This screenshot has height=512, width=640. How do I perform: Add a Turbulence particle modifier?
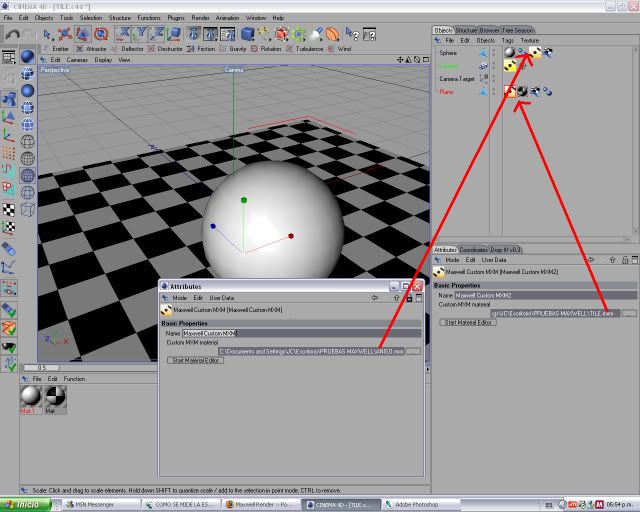coord(305,49)
